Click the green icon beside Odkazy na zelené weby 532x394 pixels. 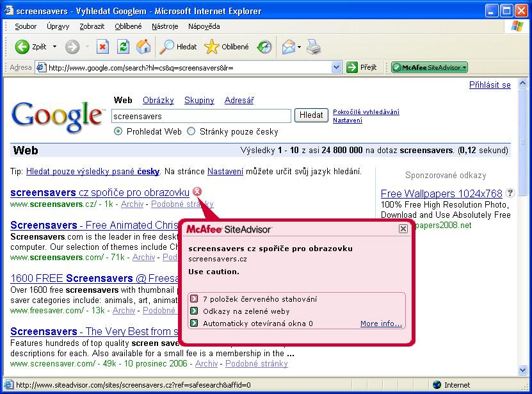[x=194, y=311]
